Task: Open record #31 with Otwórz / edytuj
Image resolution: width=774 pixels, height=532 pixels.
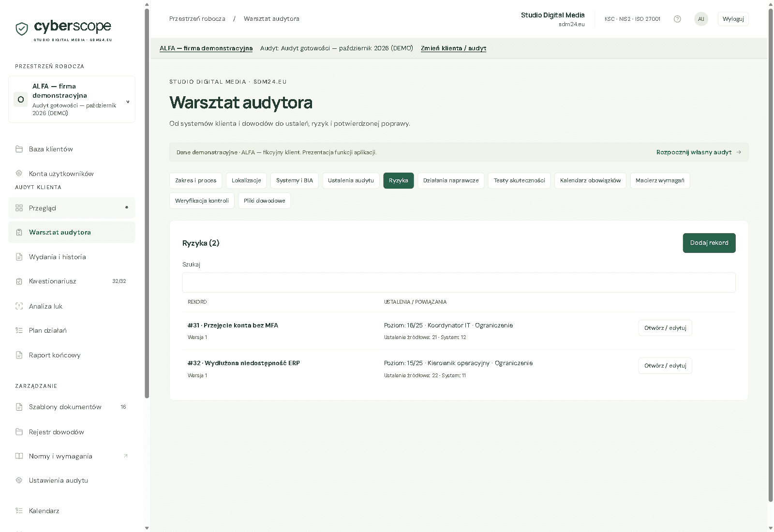Action: pyautogui.click(x=665, y=328)
